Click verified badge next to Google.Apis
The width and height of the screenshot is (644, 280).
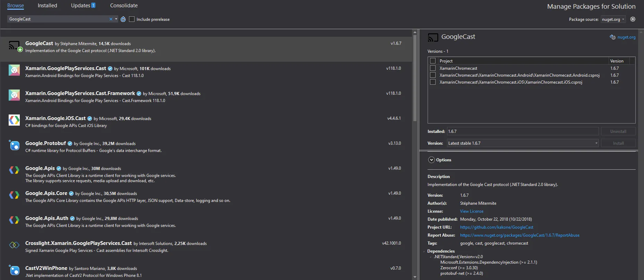[x=59, y=169]
